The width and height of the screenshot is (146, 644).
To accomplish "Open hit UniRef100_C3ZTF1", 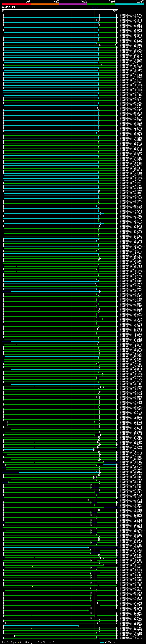I will [131, 25].
